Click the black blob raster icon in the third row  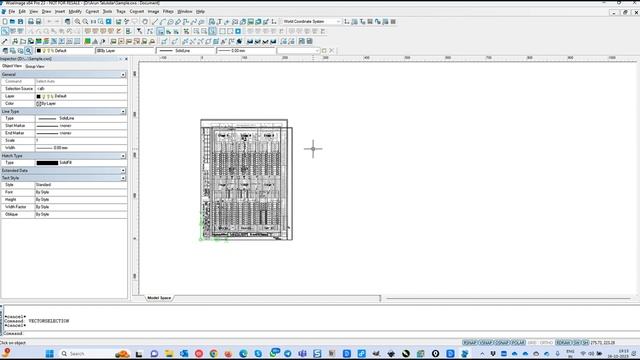tap(239, 41)
